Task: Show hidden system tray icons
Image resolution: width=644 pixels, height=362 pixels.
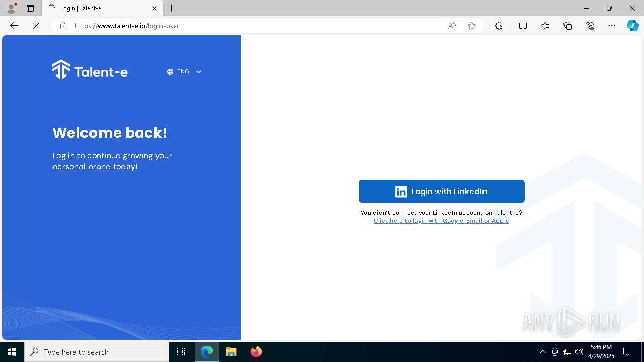Action: click(542, 352)
